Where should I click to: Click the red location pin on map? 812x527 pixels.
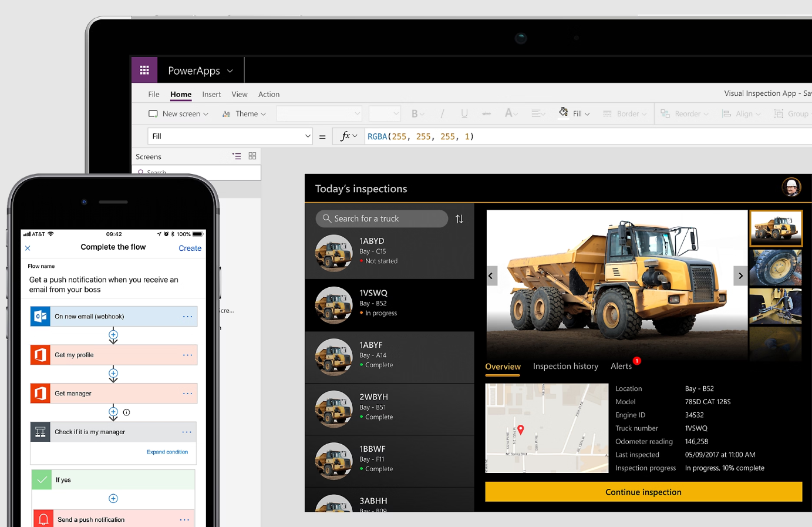click(x=520, y=430)
